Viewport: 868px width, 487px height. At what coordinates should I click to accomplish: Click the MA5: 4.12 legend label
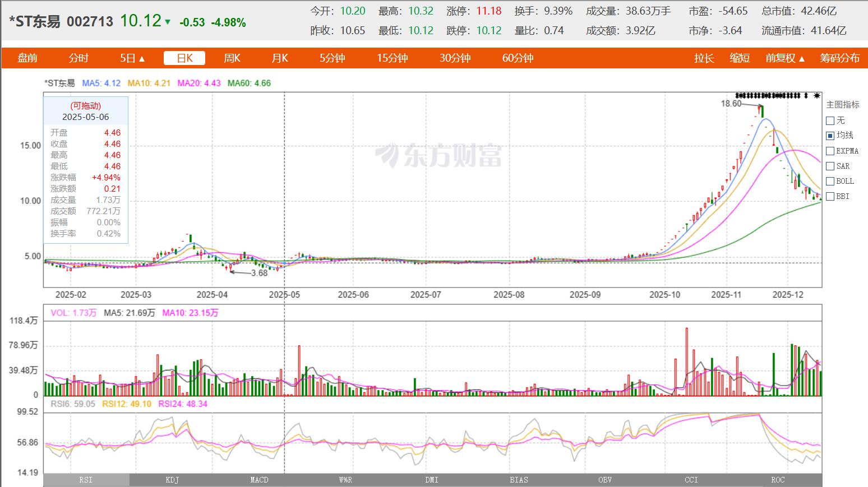click(x=101, y=83)
